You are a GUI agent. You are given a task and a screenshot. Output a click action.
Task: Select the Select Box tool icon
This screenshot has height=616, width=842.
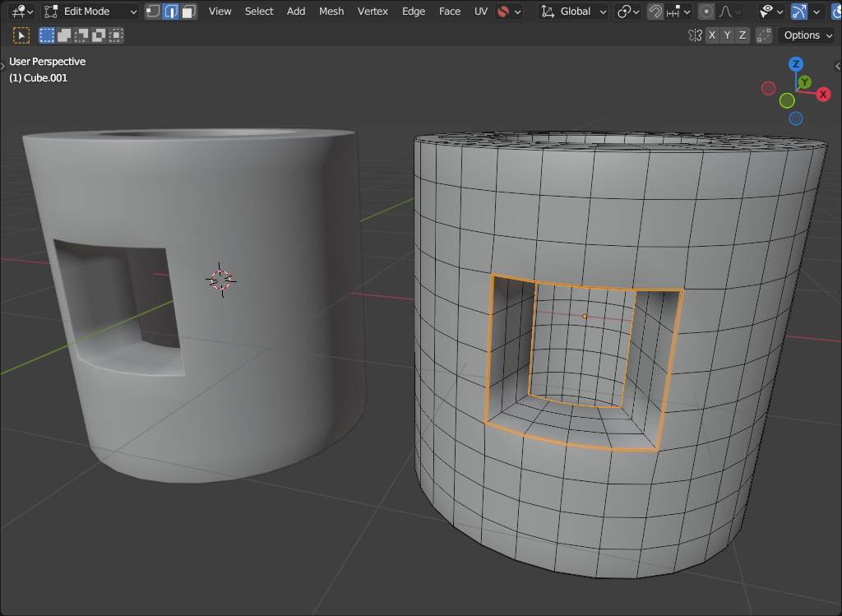click(21, 35)
